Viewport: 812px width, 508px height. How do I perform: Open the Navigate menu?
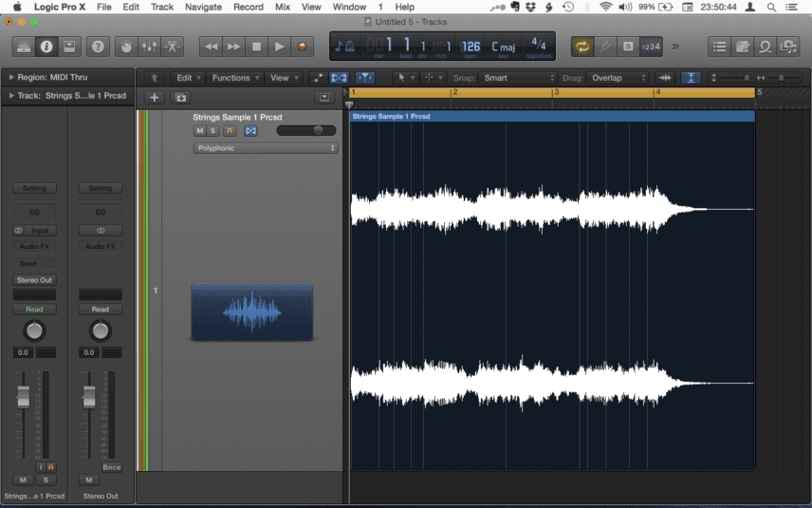coord(203,7)
